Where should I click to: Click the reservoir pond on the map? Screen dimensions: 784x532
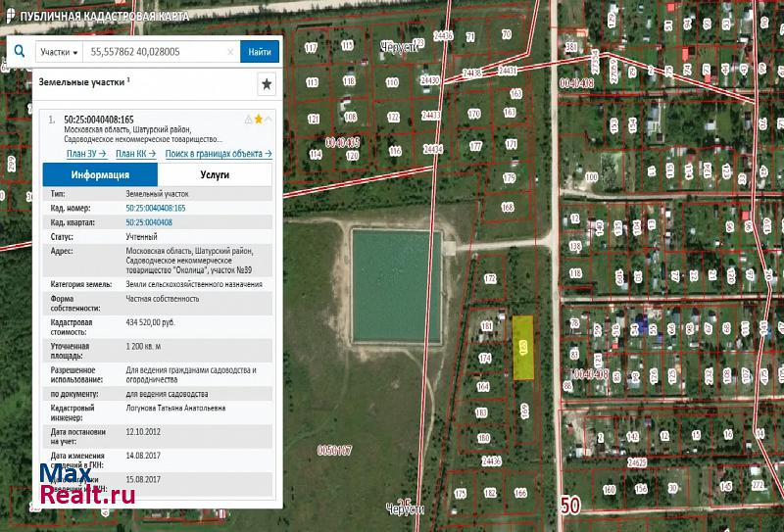(396, 285)
